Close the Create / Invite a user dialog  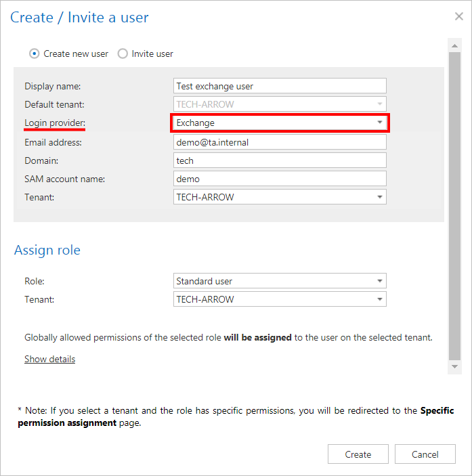point(458,17)
